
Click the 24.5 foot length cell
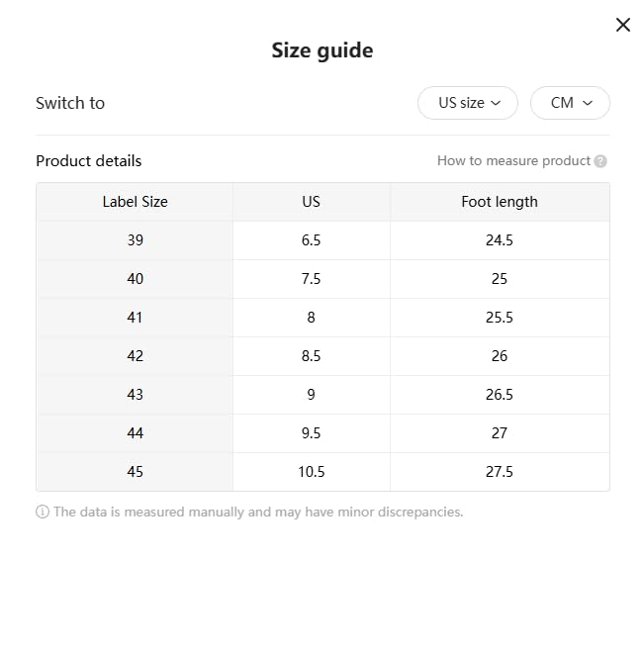coord(500,240)
